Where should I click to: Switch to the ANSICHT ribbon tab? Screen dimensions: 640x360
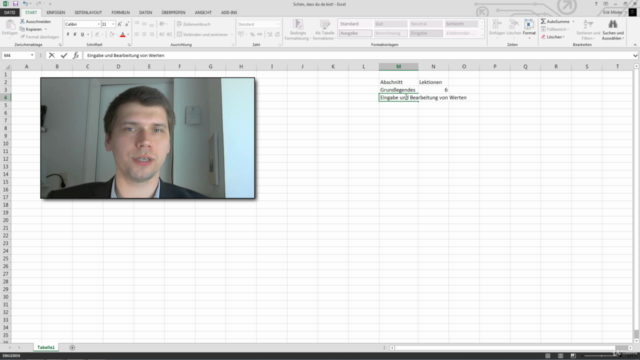(203, 12)
